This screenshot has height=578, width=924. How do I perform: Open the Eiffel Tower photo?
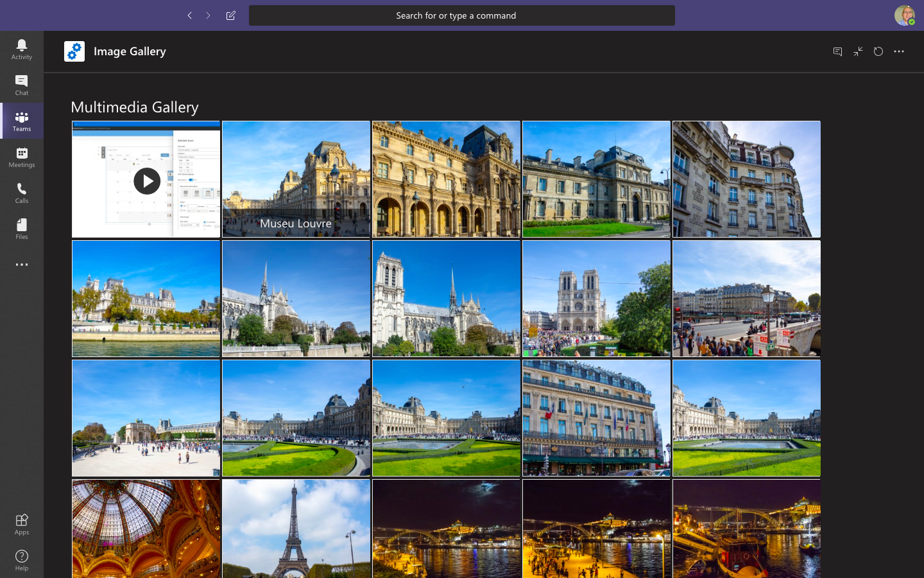(296, 529)
